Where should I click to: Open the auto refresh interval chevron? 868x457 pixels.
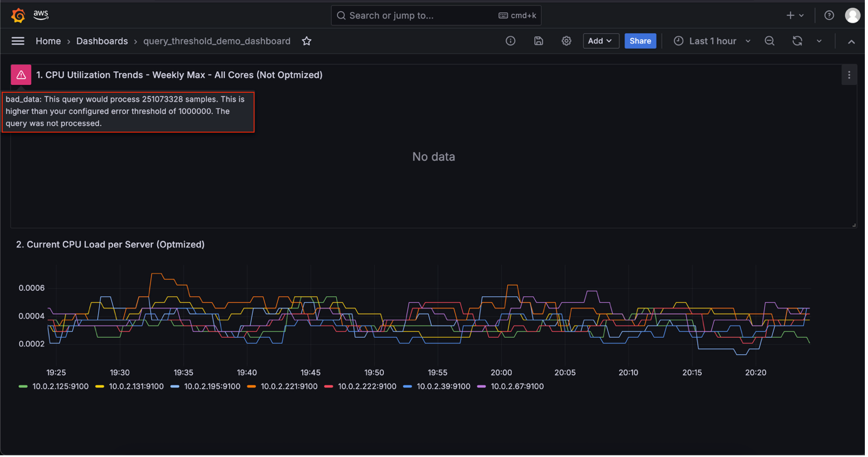tap(818, 41)
